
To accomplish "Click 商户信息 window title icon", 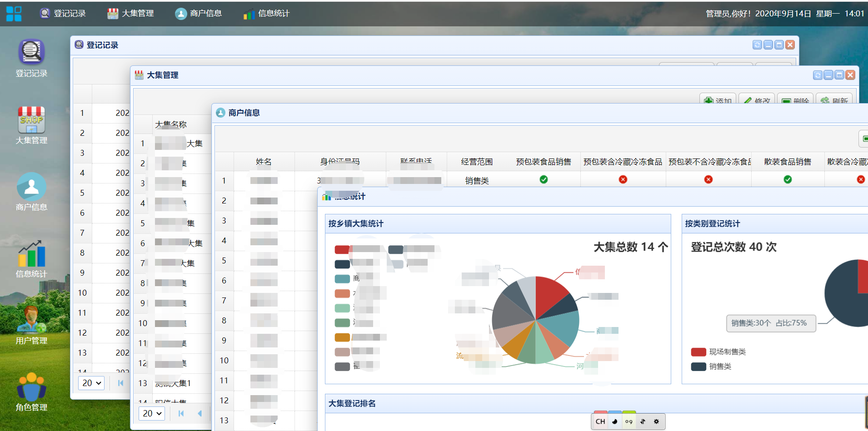I will coord(220,113).
